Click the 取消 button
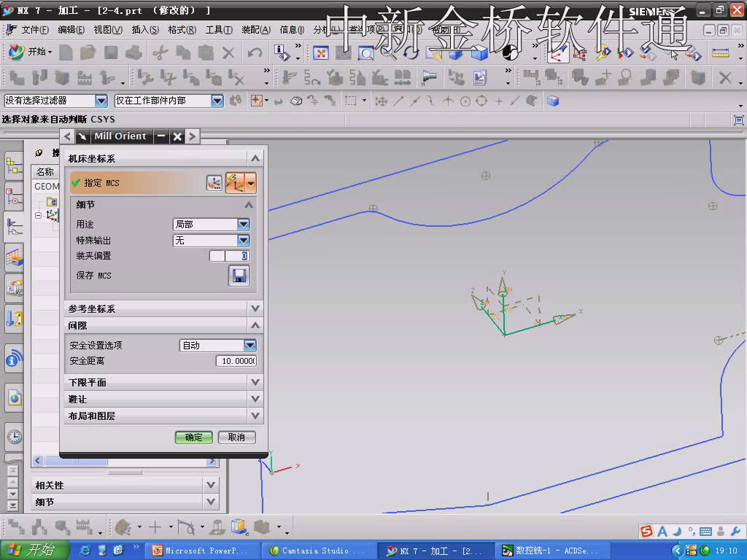Screen dimensions: 747x560 click(236, 437)
